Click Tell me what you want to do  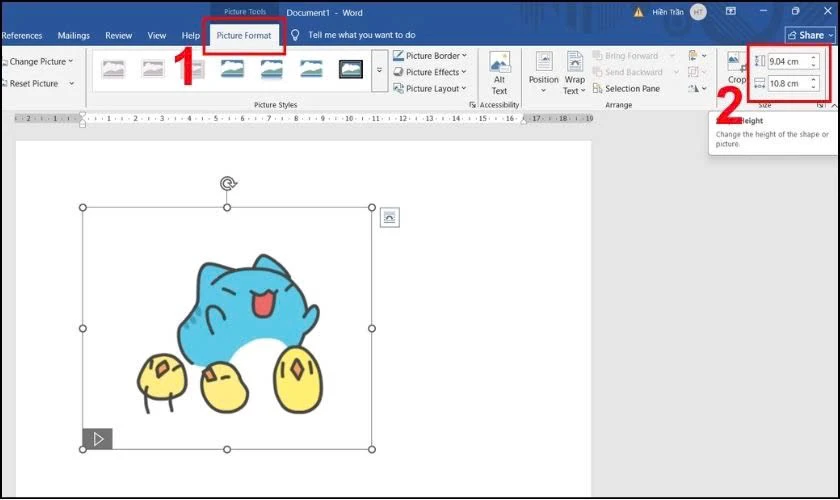coord(362,35)
